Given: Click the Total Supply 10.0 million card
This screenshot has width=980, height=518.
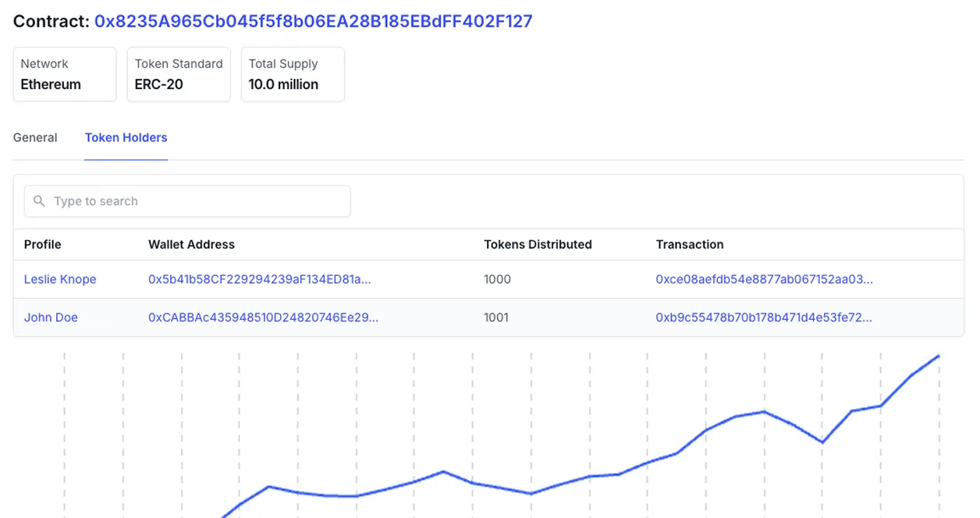Looking at the screenshot, I should (x=293, y=74).
